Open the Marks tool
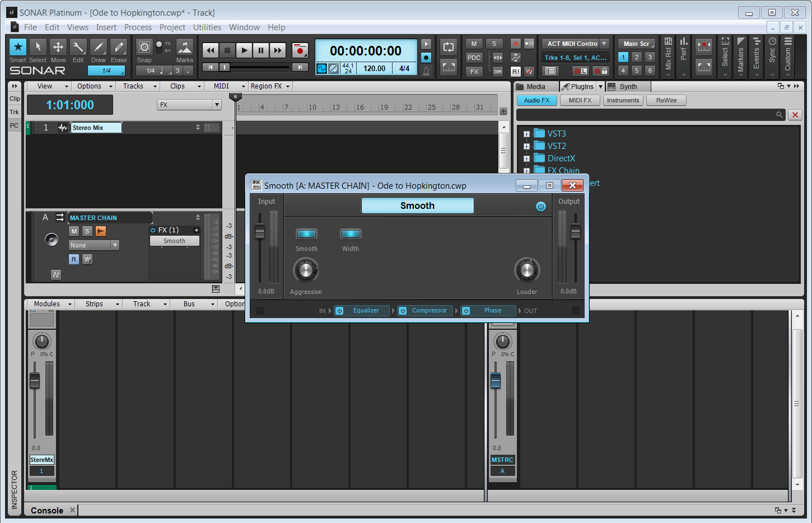Screen dimensions: 812x523 (185, 47)
